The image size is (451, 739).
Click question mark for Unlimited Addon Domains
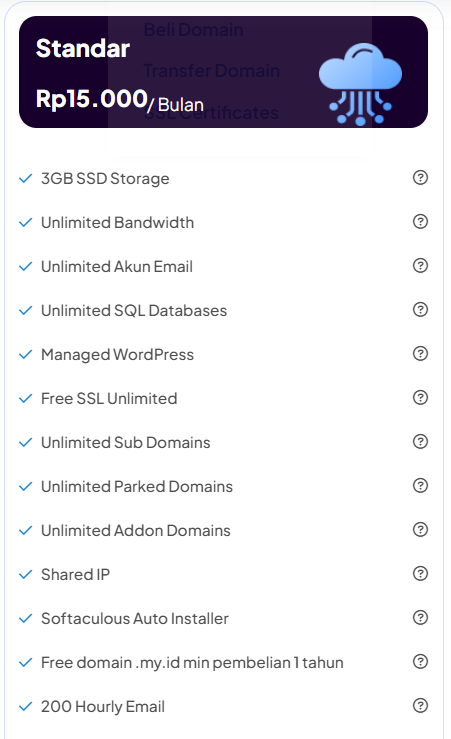coord(420,529)
